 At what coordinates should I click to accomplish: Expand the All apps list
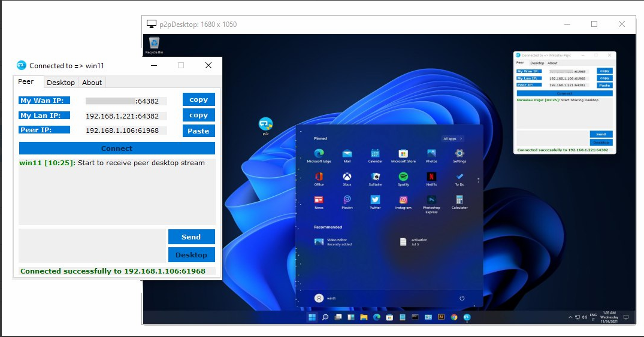pos(453,138)
